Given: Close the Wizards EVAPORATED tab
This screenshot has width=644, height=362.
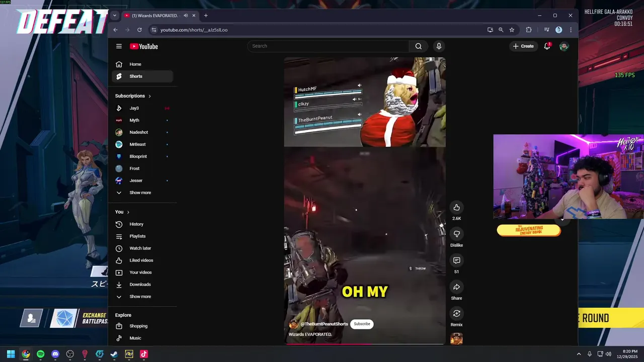Looking at the screenshot, I should (194, 16).
